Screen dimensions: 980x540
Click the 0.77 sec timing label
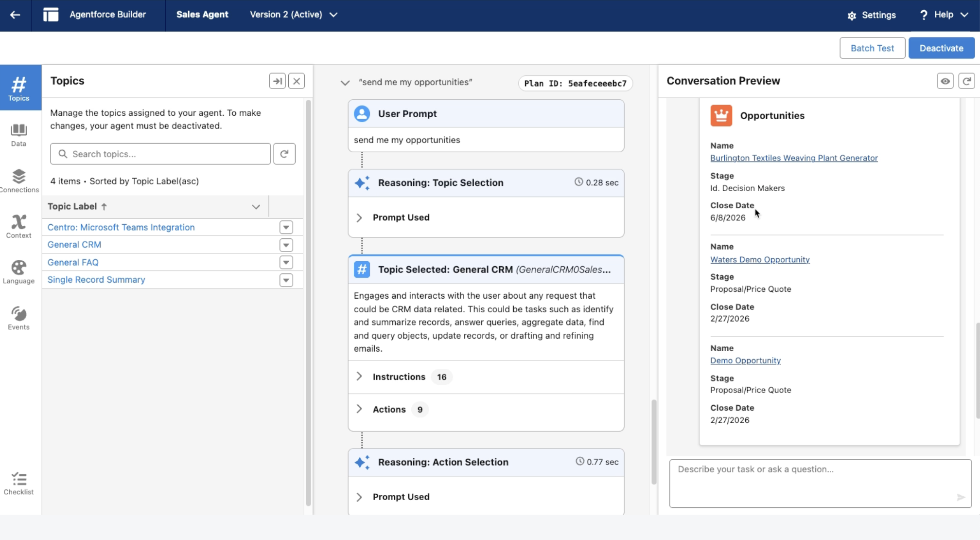pos(597,462)
